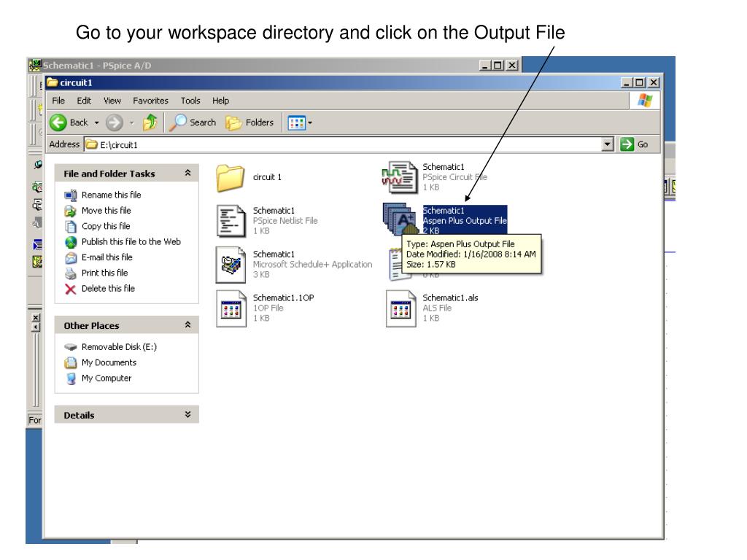Minimize the PSpice A/D window
Screen dimensions: 747x560
click(485, 65)
